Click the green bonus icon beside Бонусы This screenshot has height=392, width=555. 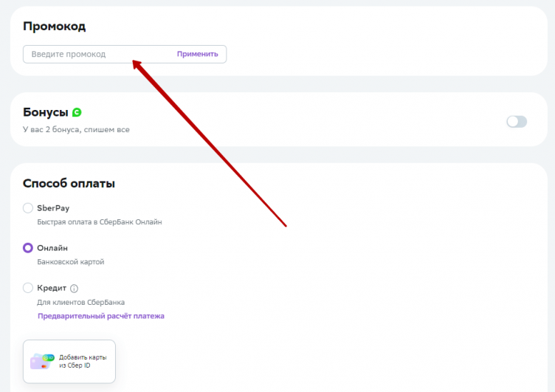click(77, 112)
